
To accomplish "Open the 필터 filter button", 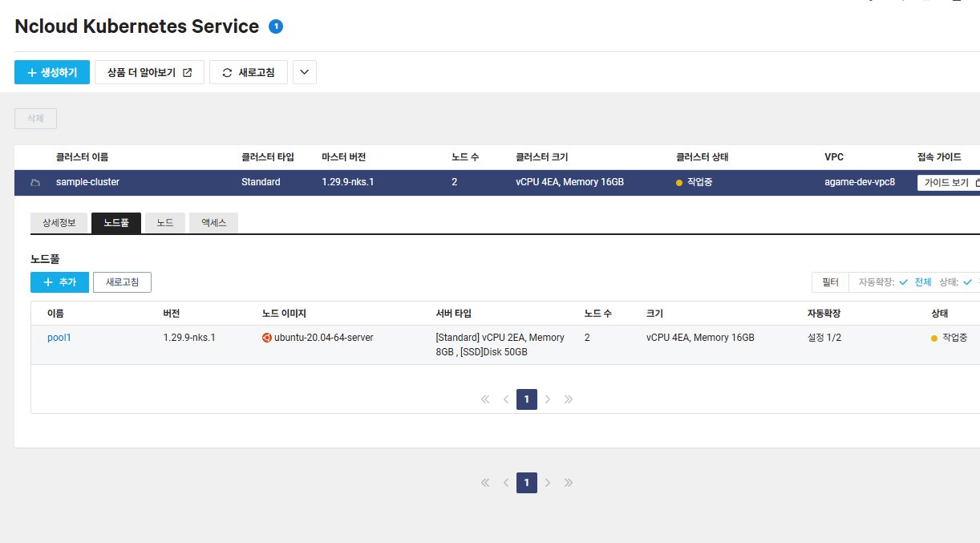I will click(x=830, y=282).
